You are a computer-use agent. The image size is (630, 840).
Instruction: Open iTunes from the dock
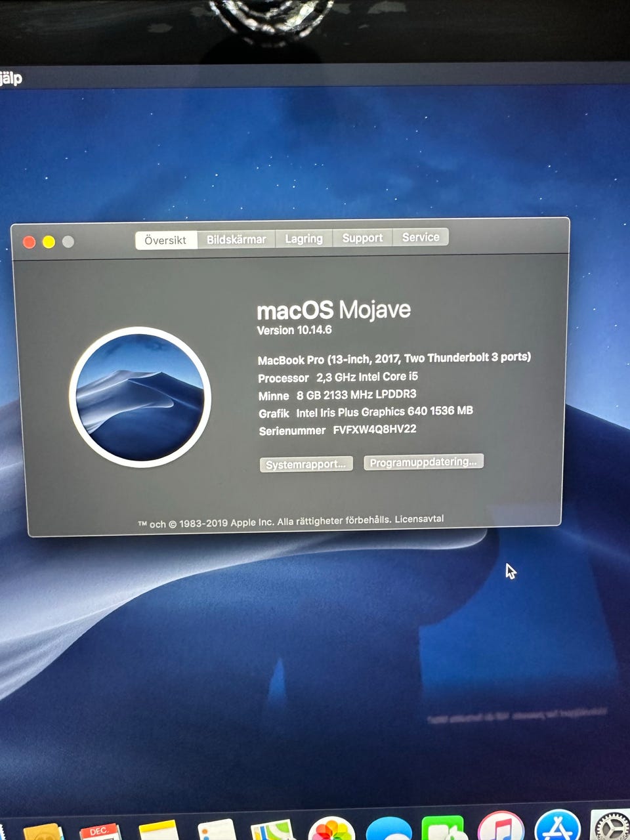[501, 826]
